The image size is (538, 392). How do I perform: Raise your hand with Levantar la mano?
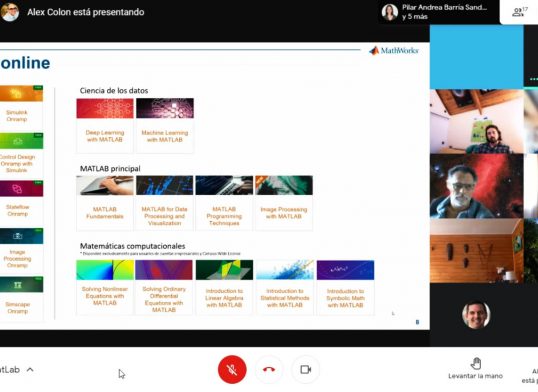tap(476, 369)
